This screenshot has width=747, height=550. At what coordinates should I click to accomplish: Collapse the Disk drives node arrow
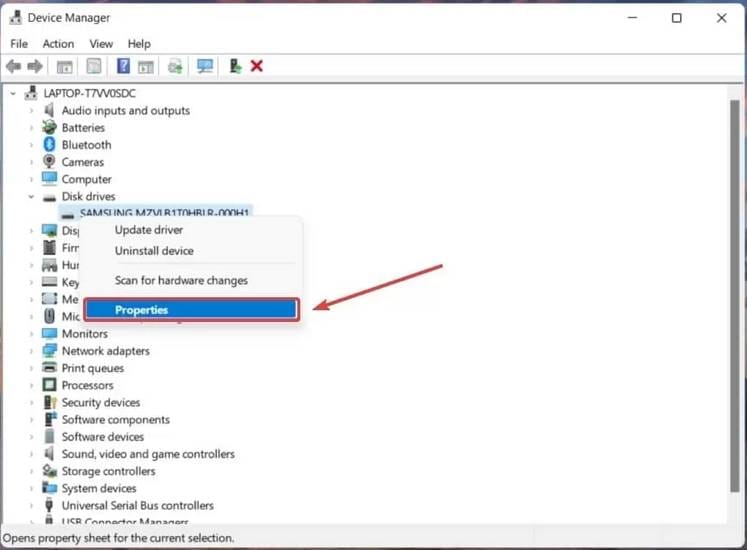coord(31,196)
